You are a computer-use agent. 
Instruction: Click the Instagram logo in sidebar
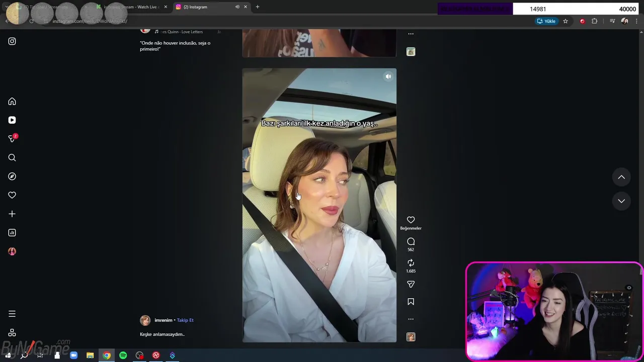12,41
